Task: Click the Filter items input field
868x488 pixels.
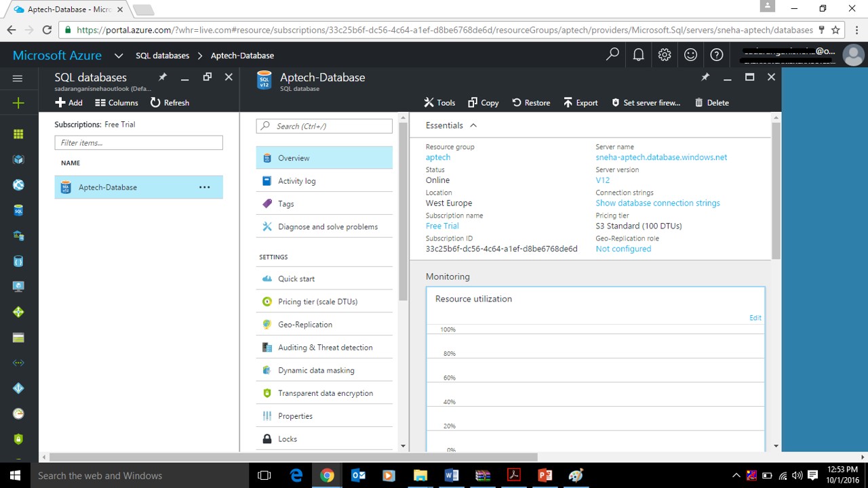Action: (138, 142)
